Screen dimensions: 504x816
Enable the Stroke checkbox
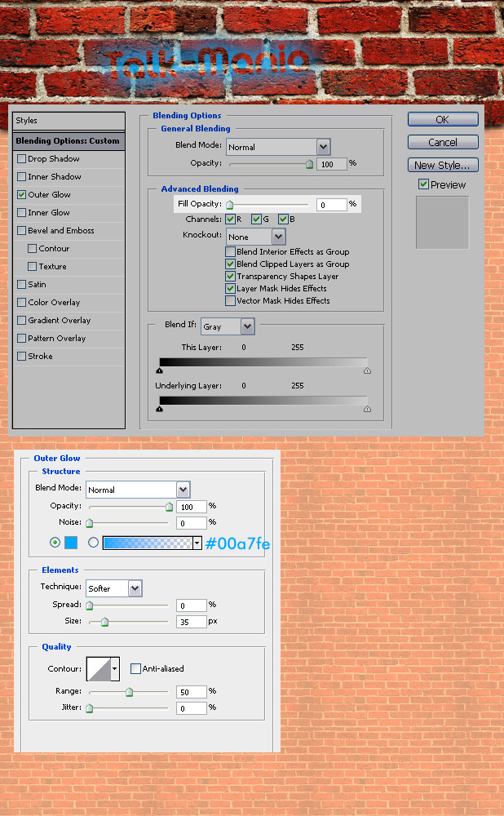[x=22, y=357]
